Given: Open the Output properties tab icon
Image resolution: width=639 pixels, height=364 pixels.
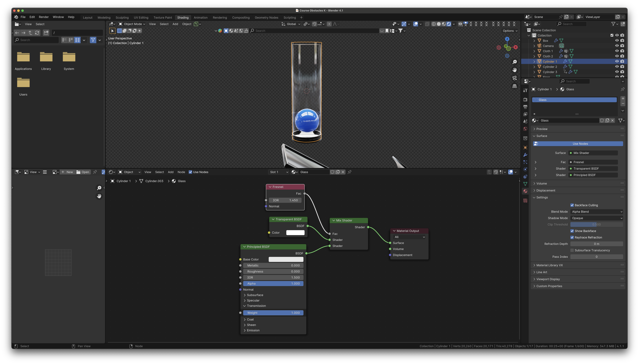Looking at the screenshot, I should point(525,107).
